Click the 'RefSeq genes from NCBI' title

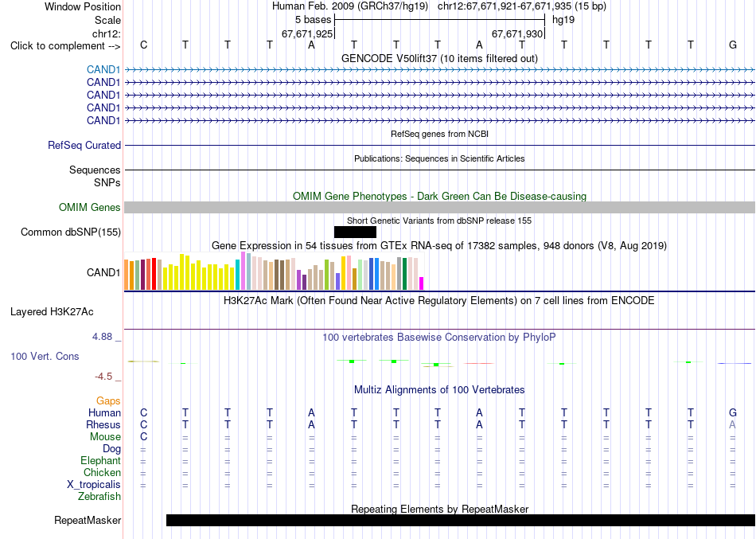click(439, 134)
